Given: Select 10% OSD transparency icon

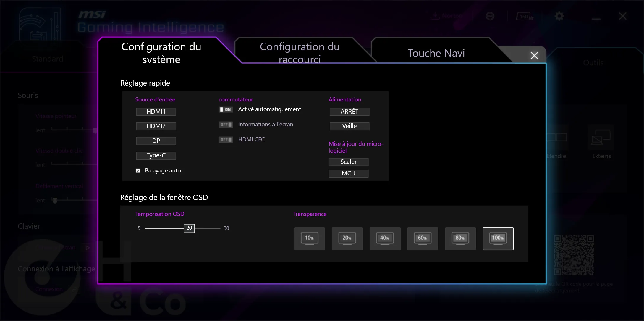Looking at the screenshot, I should pyautogui.click(x=310, y=238).
